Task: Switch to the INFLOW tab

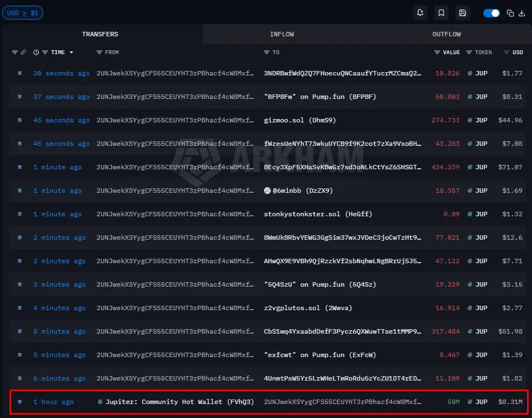Action: (282, 34)
